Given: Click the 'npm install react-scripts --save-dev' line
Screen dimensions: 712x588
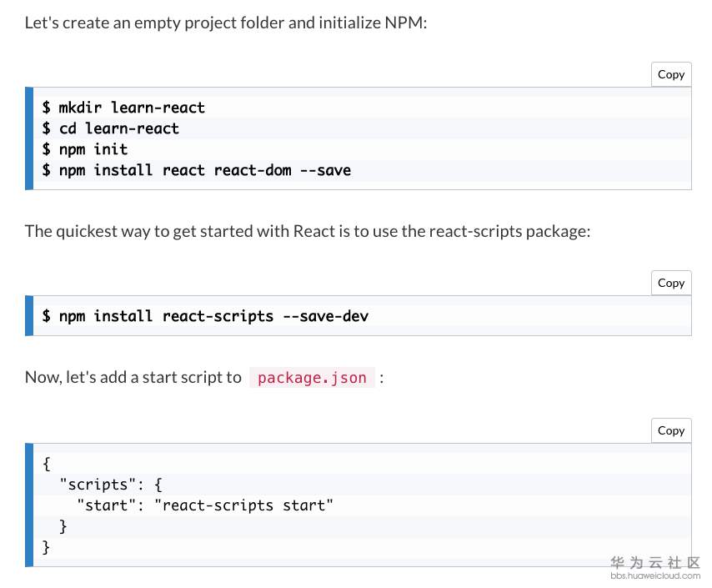Looking at the screenshot, I should pyautogui.click(x=205, y=316).
